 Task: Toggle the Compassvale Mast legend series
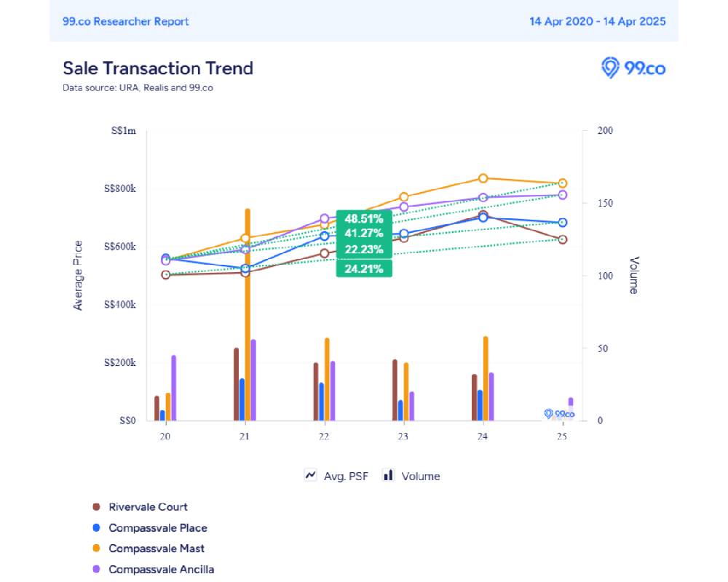coord(157,549)
